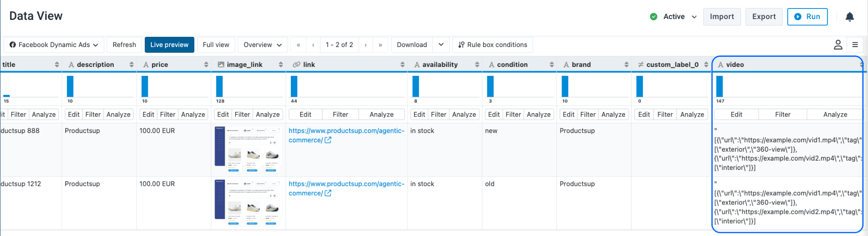Click the product thumbnail in Productsup 1212 row
Screen dimensions: 868x236
(x=248, y=203)
